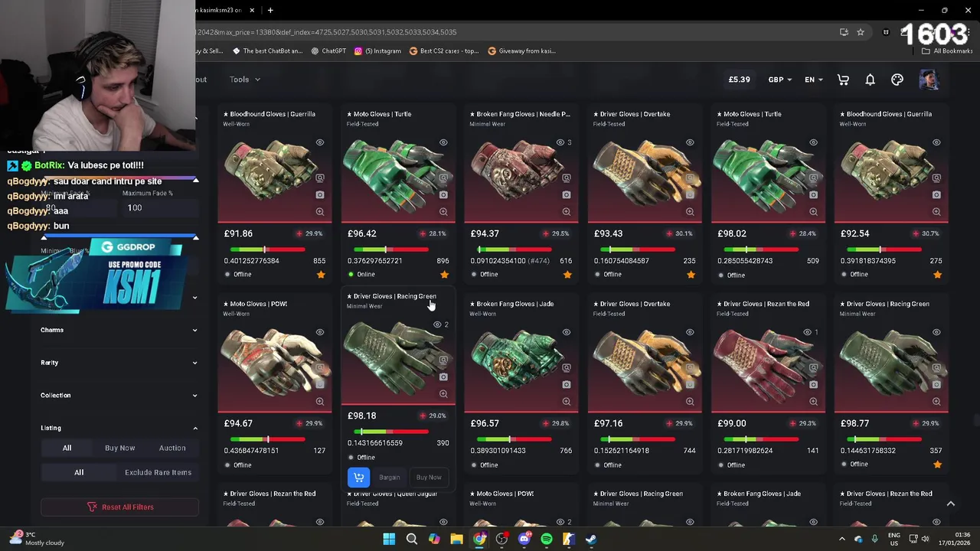Click the browser address bar
980x551 pixels.
(x=513, y=32)
